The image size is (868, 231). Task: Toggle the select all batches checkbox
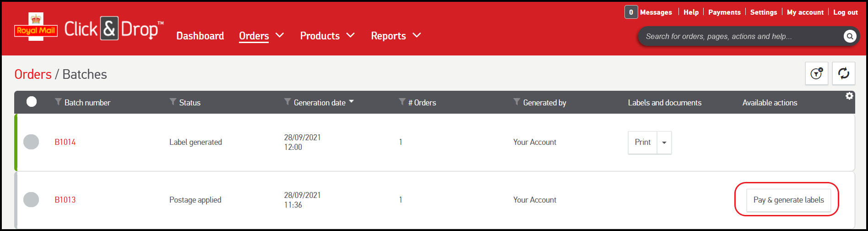click(32, 102)
